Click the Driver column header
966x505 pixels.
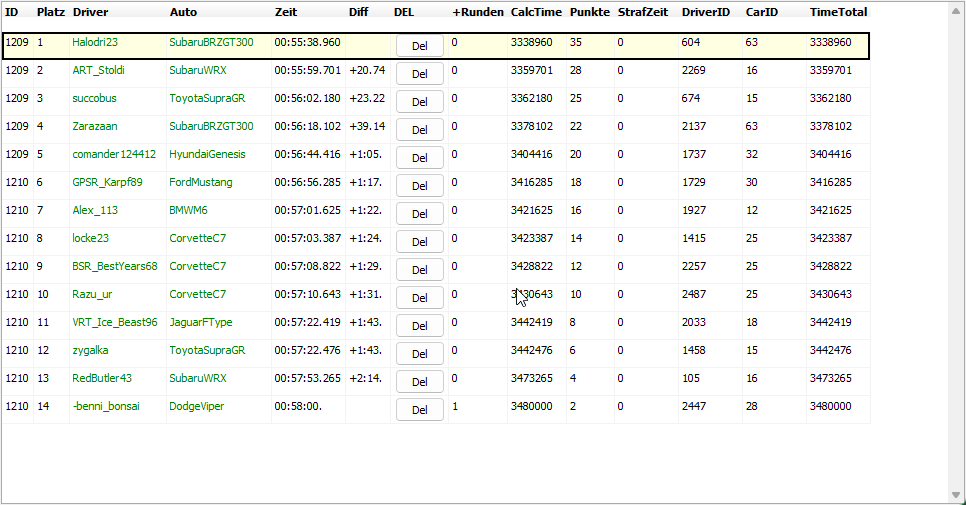click(90, 12)
